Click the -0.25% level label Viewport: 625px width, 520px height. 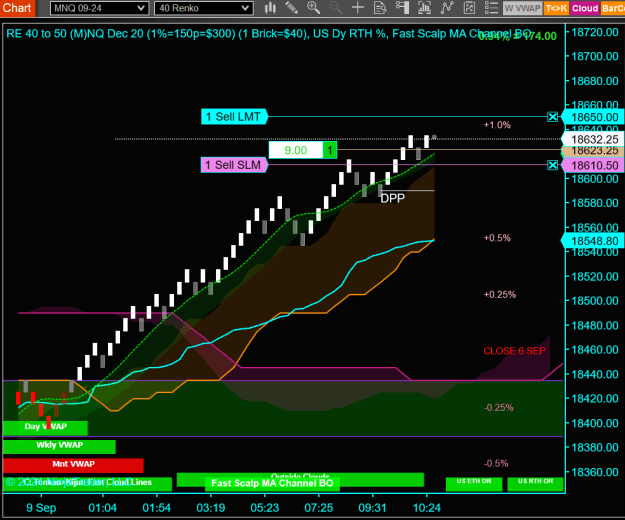[499, 408]
